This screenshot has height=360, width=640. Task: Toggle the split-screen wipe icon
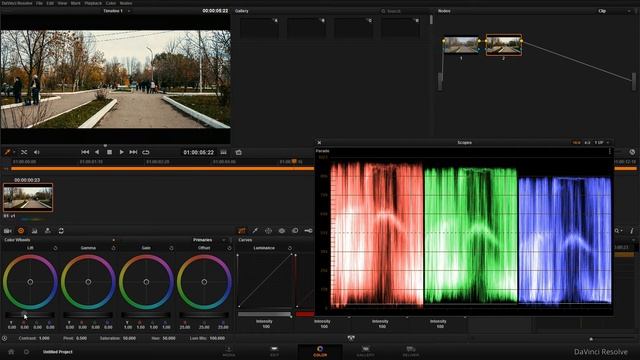click(24, 152)
